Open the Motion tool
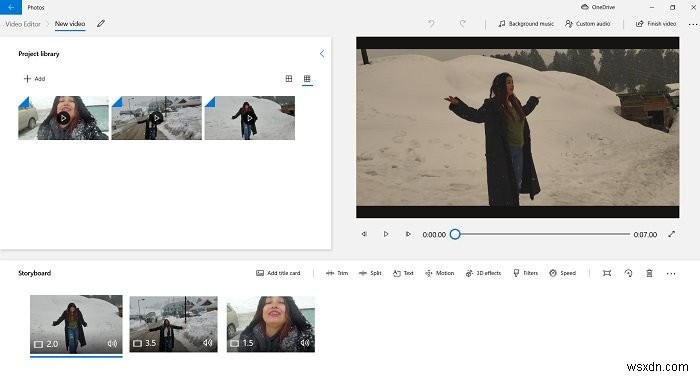The image size is (700, 377). tap(440, 273)
